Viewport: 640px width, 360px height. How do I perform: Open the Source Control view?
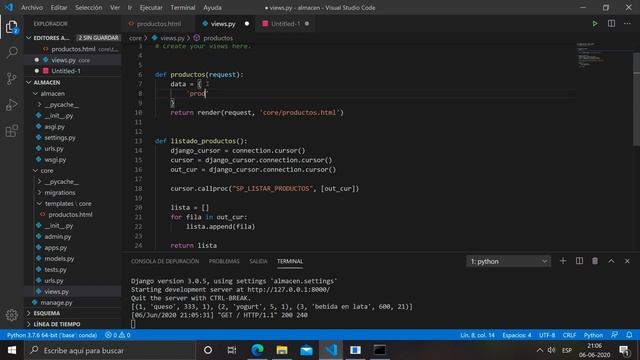click(12, 78)
